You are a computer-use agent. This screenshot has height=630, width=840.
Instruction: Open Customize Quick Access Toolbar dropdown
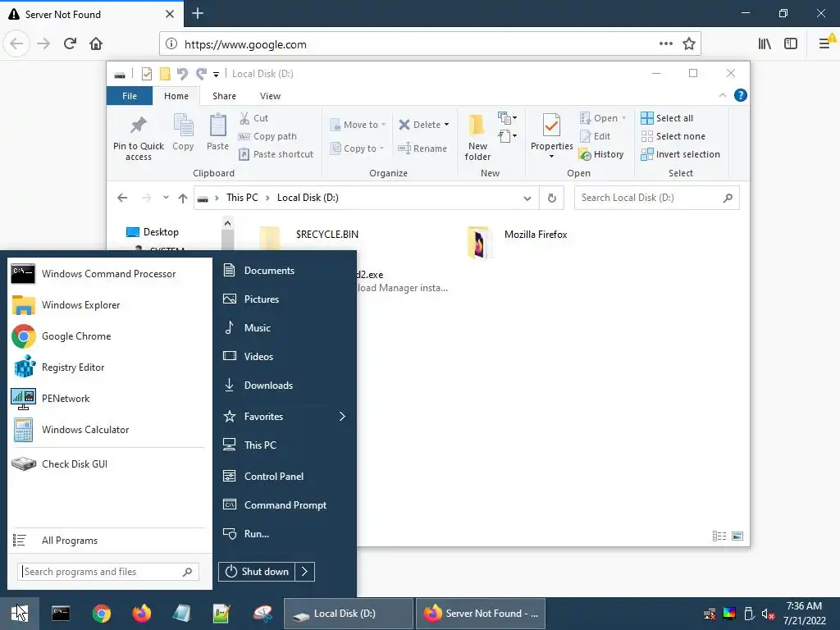point(216,74)
